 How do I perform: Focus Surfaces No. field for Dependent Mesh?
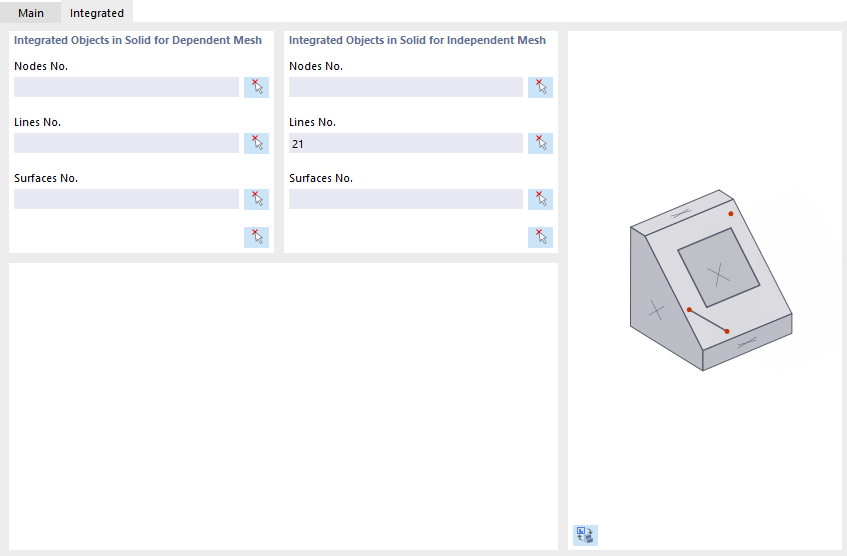click(x=126, y=199)
